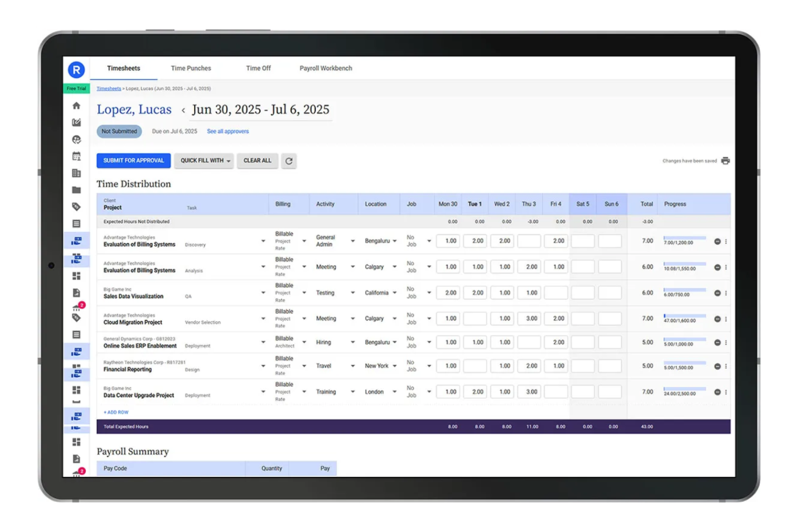Open the Home icon in sidebar

(76, 106)
